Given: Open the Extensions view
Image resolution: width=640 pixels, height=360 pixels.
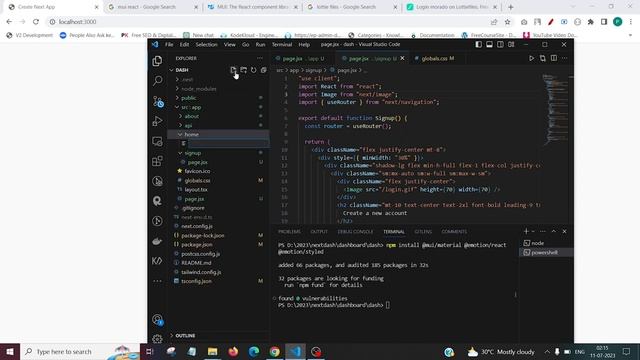Looking at the screenshot, I should pyautogui.click(x=157, y=161).
